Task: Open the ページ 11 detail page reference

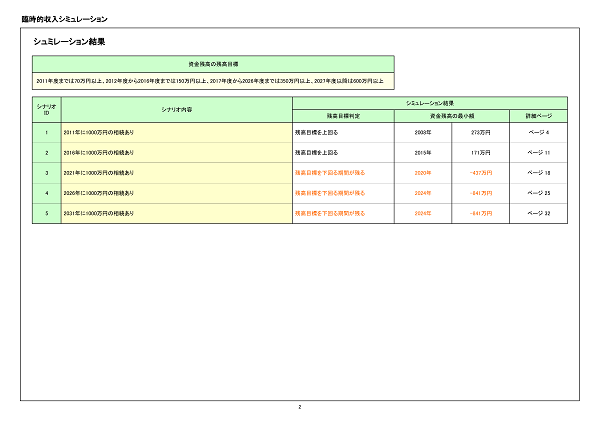Action: (538, 152)
